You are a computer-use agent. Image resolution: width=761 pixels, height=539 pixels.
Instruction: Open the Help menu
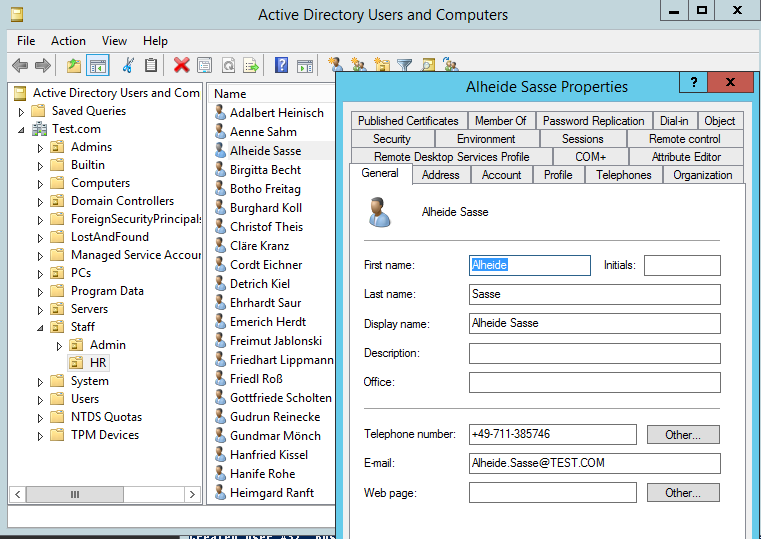pyautogui.click(x=155, y=41)
